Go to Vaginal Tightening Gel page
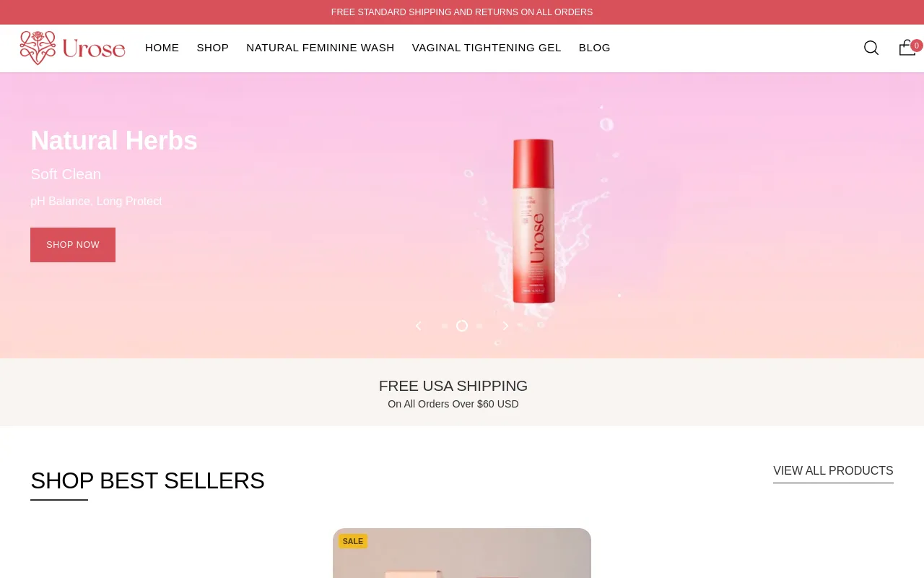This screenshot has height=578, width=924. pos(487,48)
